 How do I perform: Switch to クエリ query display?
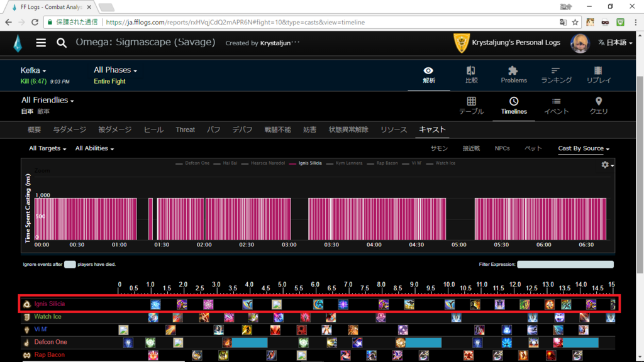pyautogui.click(x=599, y=106)
